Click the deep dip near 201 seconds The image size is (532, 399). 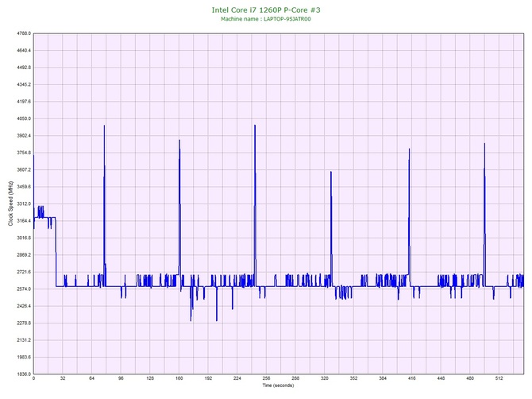(217, 320)
